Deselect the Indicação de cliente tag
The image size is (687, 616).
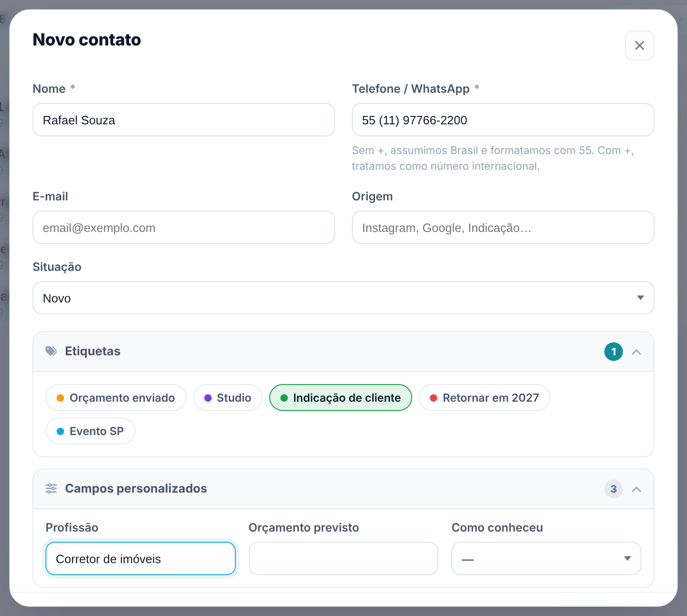tap(341, 398)
